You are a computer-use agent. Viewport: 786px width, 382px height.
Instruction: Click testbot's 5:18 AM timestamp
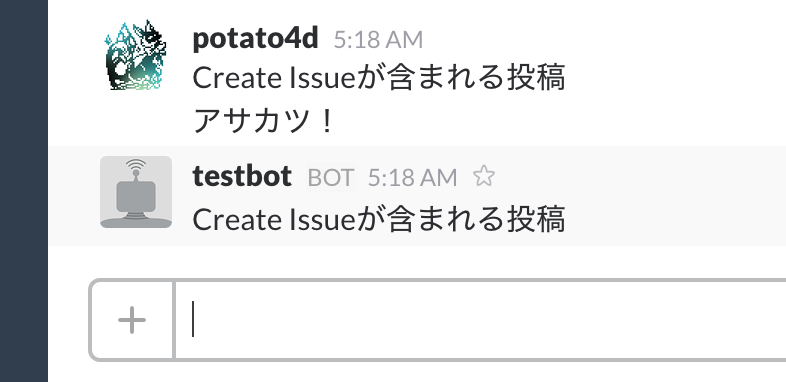pyautogui.click(x=413, y=177)
